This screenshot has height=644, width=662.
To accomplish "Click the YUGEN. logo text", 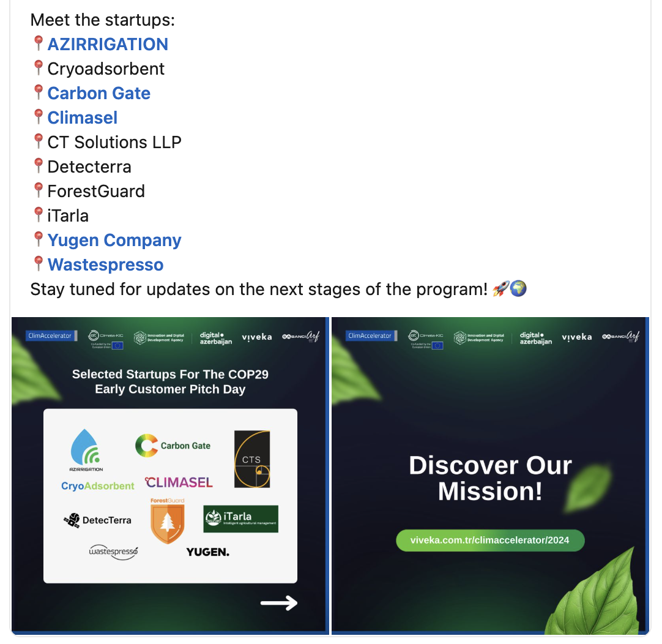I will click(x=208, y=552).
